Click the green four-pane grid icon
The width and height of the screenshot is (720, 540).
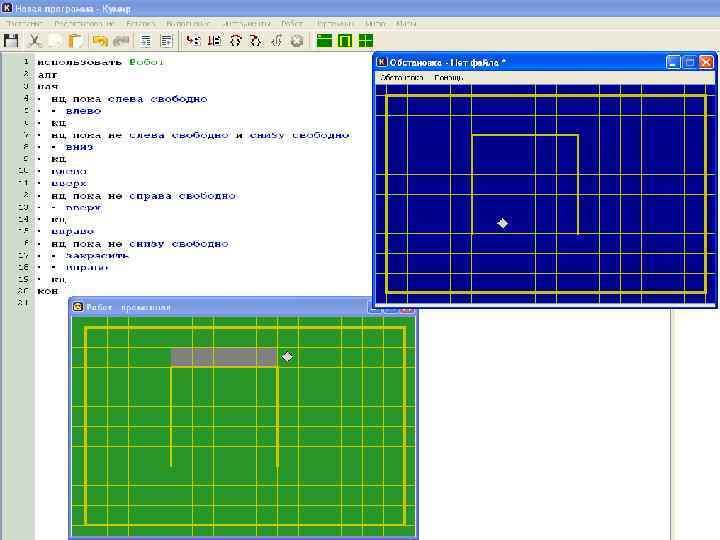[366, 40]
